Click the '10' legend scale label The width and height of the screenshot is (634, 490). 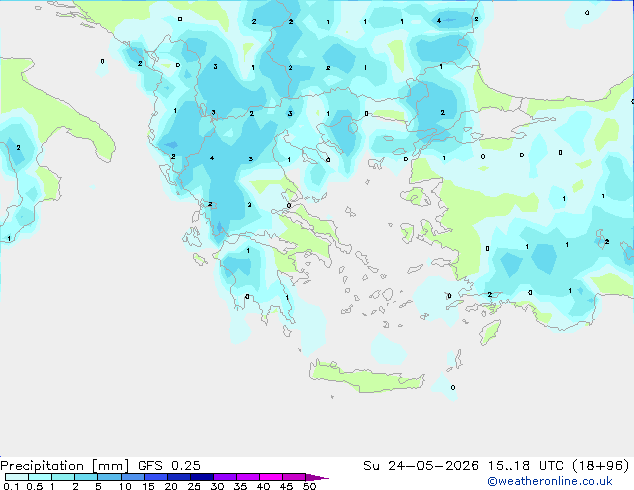pos(125,486)
